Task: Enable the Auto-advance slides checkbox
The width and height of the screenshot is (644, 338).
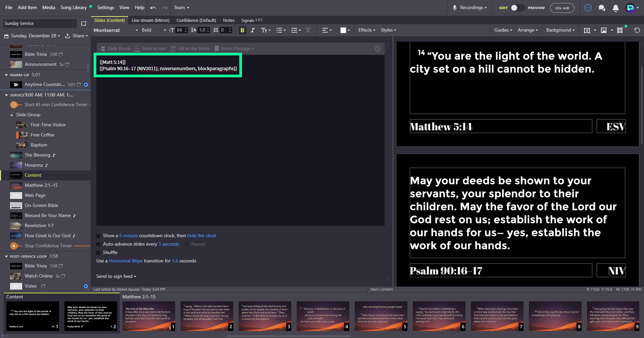Action: point(98,244)
